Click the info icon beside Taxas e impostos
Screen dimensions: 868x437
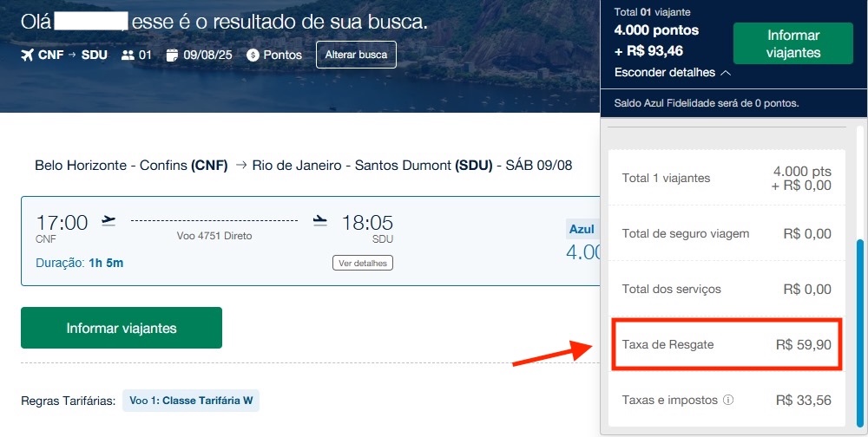tap(728, 401)
